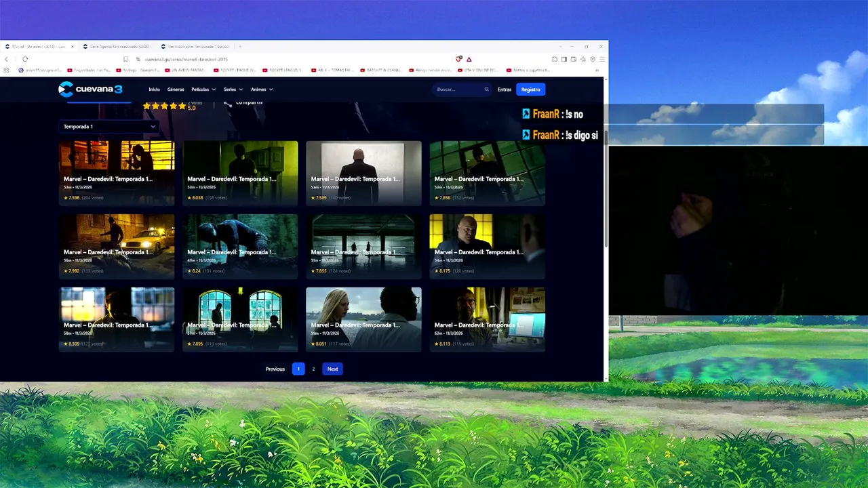This screenshot has width=868, height=488.
Task: Open the 'Abrigo circular' YouTube bookmark
Action: [431, 70]
